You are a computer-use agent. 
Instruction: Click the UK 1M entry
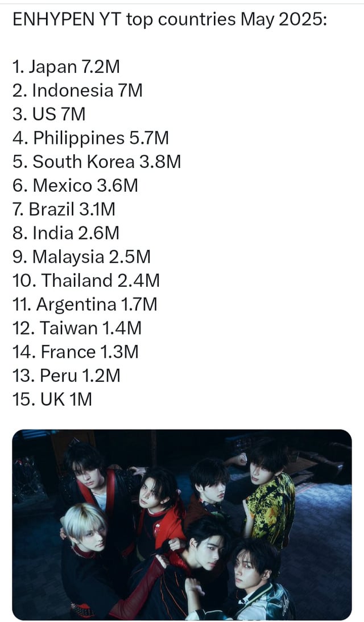click(x=52, y=399)
